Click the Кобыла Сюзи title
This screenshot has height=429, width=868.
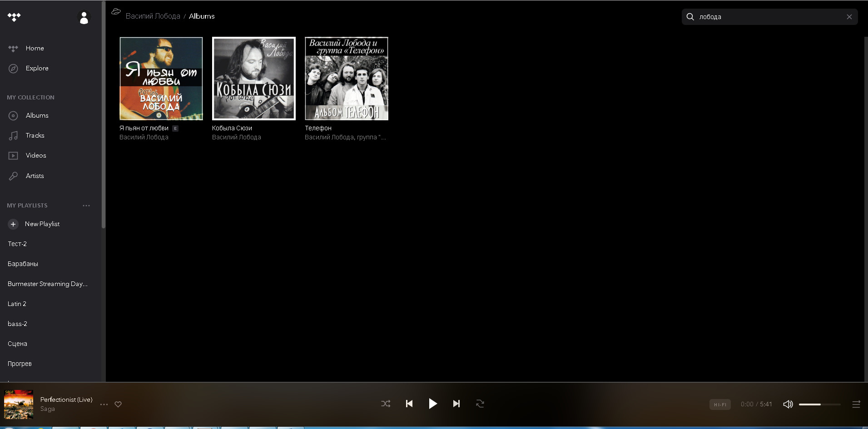click(x=232, y=128)
